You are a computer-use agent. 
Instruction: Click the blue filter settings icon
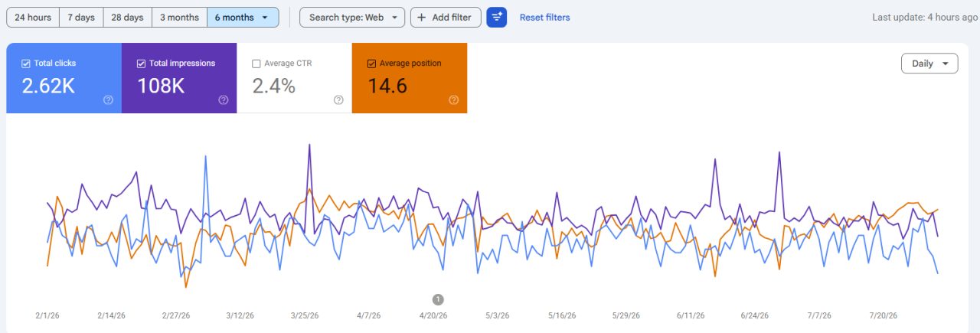click(497, 17)
